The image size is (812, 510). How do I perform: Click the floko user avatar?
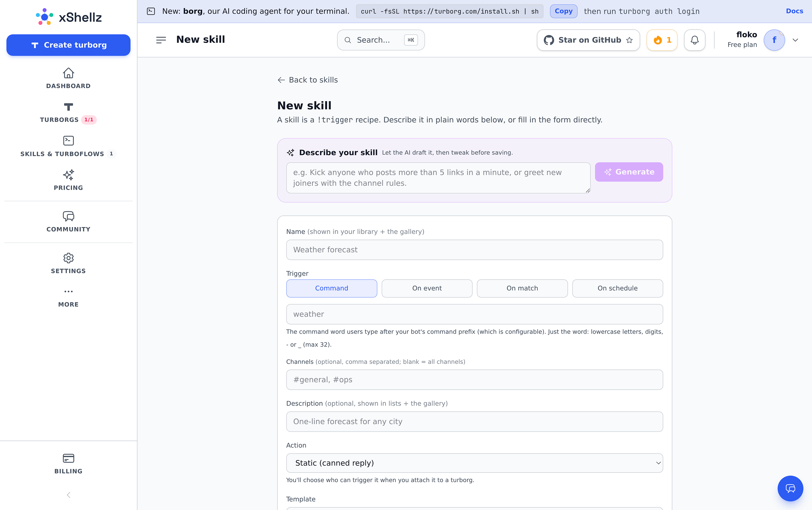point(774,40)
